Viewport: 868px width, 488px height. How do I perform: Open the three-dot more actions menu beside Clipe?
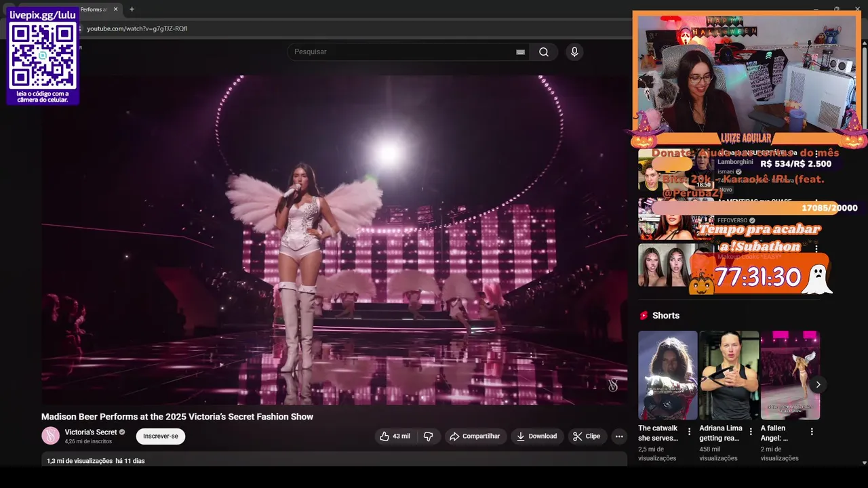[x=619, y=436]
